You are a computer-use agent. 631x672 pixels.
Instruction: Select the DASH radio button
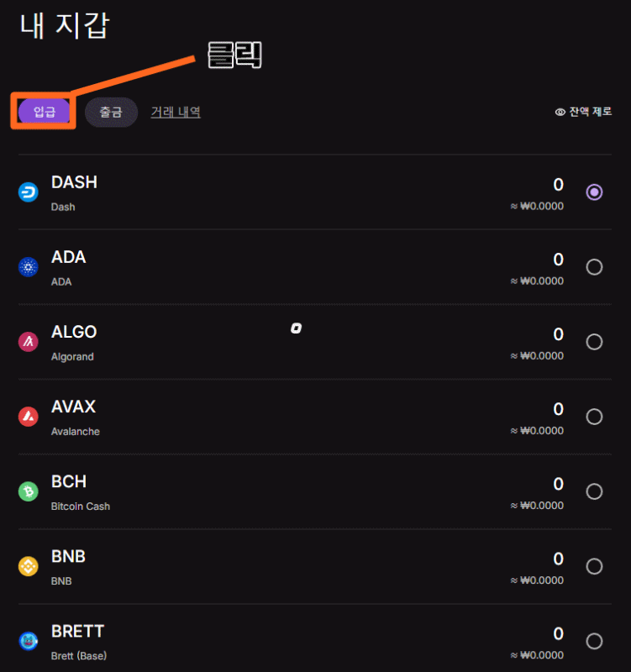click(x=594, y=192)
